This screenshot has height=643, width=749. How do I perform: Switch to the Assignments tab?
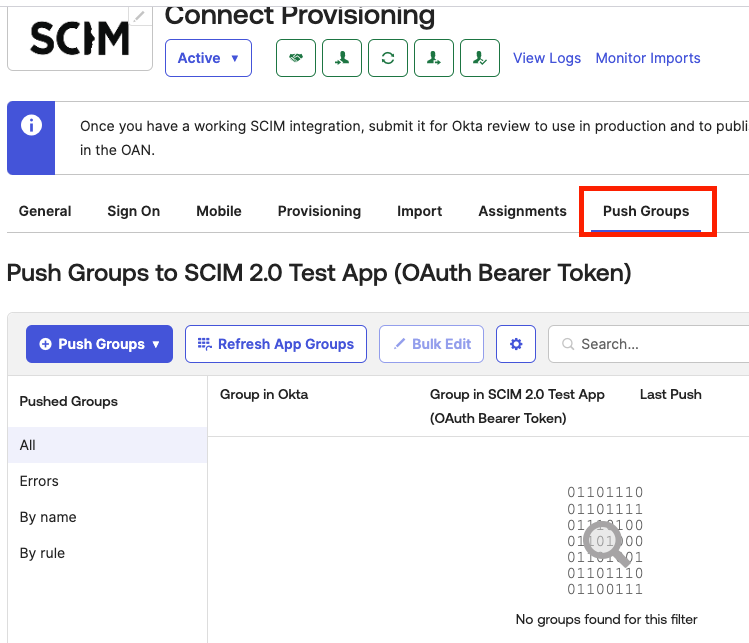523,211
